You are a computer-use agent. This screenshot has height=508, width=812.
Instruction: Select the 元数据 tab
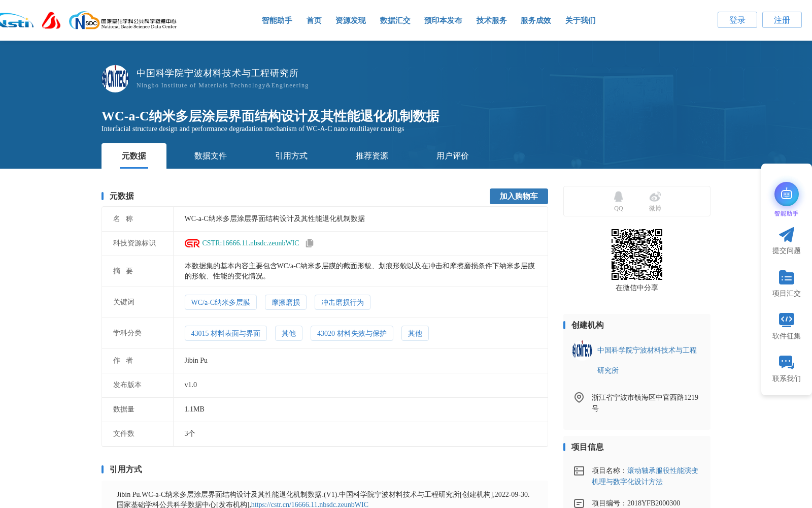pyautogui.click(x=134, y=156)
